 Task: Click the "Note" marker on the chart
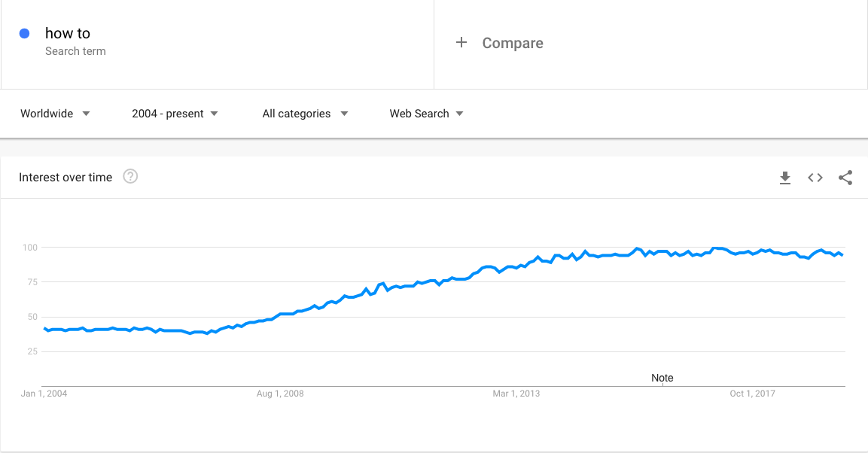[662, 378]
